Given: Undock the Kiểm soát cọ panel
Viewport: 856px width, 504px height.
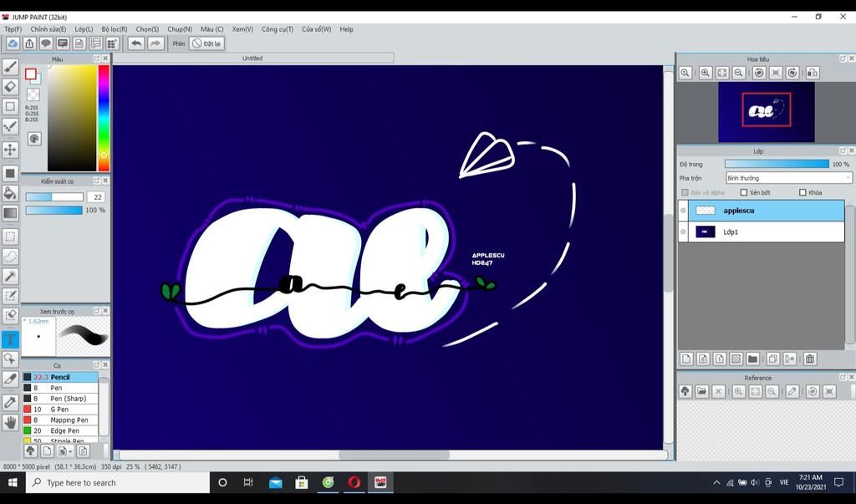Looking at the screenshot, I should coord(97,181).
